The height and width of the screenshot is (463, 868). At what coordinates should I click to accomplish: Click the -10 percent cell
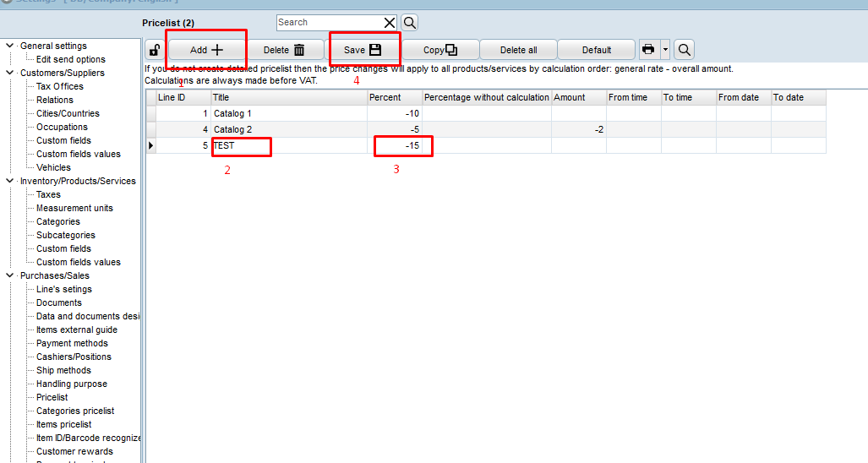(395, 113)
